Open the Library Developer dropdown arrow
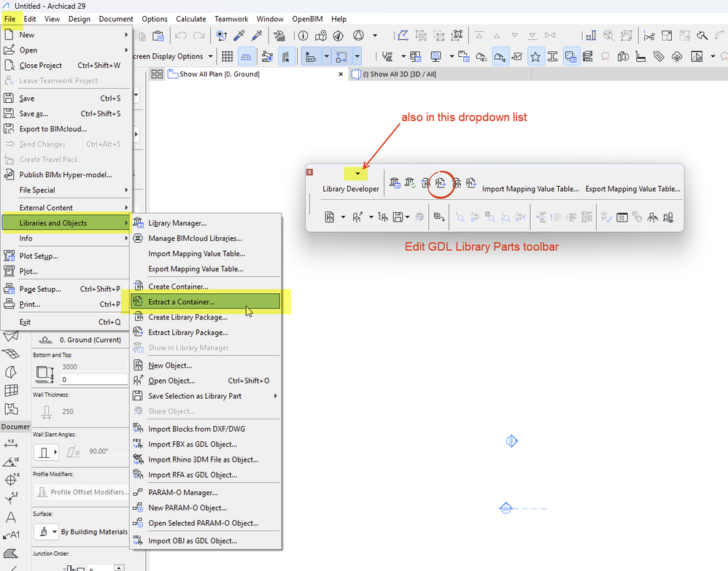Screen dimensions: 728x571 click(x=357, y=174)
